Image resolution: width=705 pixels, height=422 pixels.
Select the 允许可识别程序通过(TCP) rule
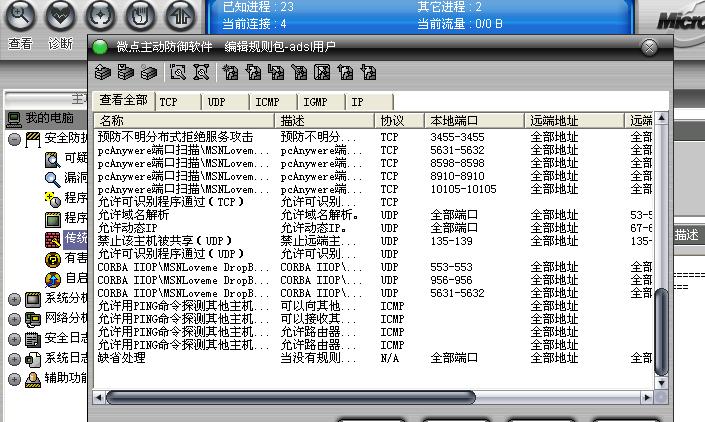373,202
